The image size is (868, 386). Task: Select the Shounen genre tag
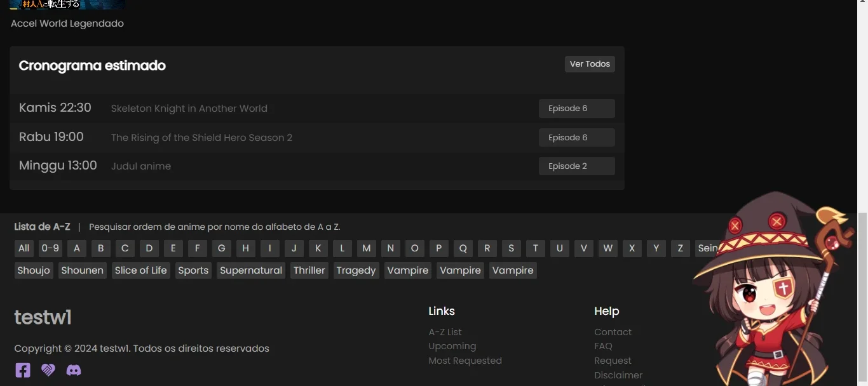pos(82,270)
